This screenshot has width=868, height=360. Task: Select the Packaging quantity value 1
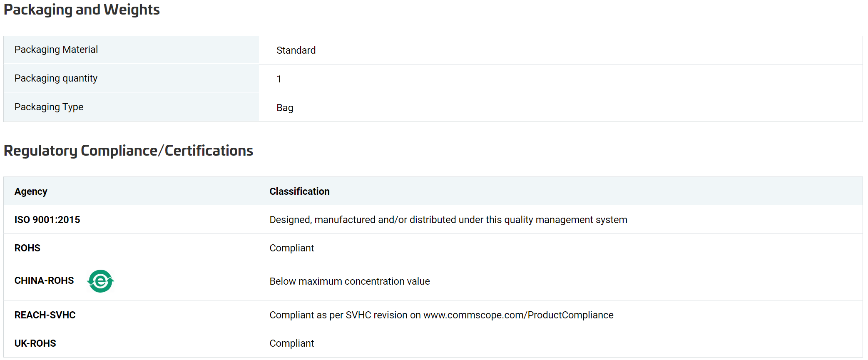(x=279, y=79)
